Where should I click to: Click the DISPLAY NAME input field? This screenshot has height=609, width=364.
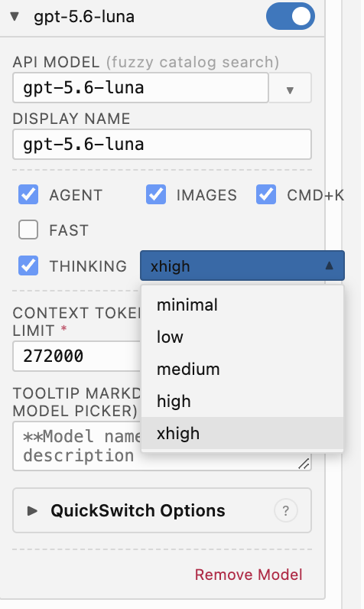point(162,145)
